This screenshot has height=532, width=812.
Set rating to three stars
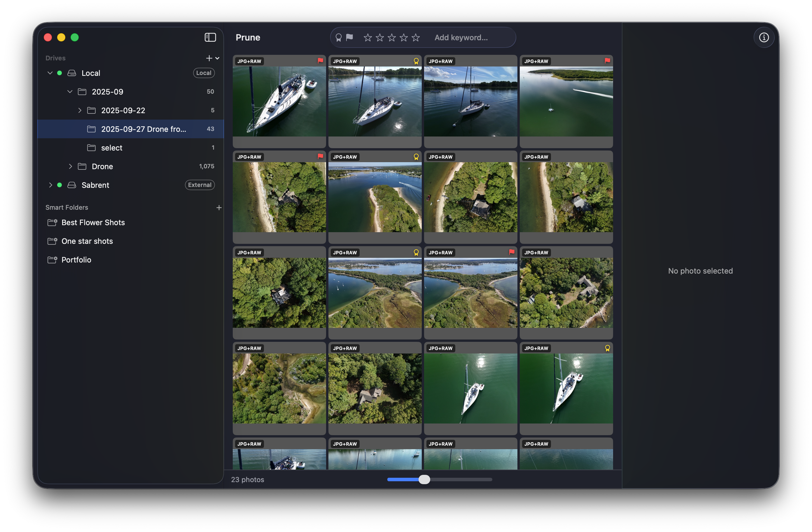pyautogui.click(x=391, y=38)
